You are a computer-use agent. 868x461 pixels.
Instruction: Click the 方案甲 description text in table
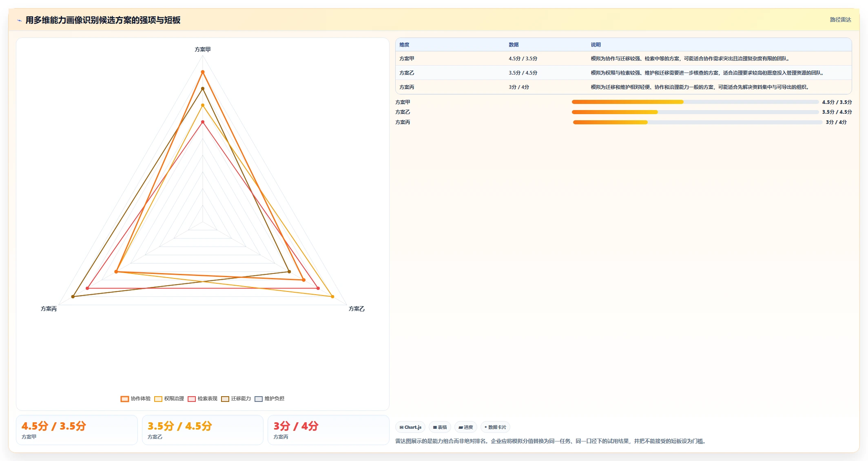pyautogui.click(x=691, y=59)
